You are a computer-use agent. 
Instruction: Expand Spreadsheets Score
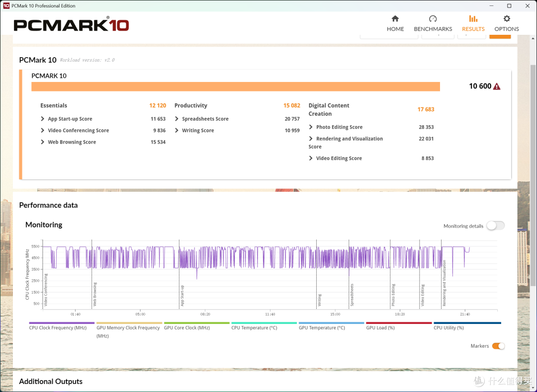[x=177, y=119]
